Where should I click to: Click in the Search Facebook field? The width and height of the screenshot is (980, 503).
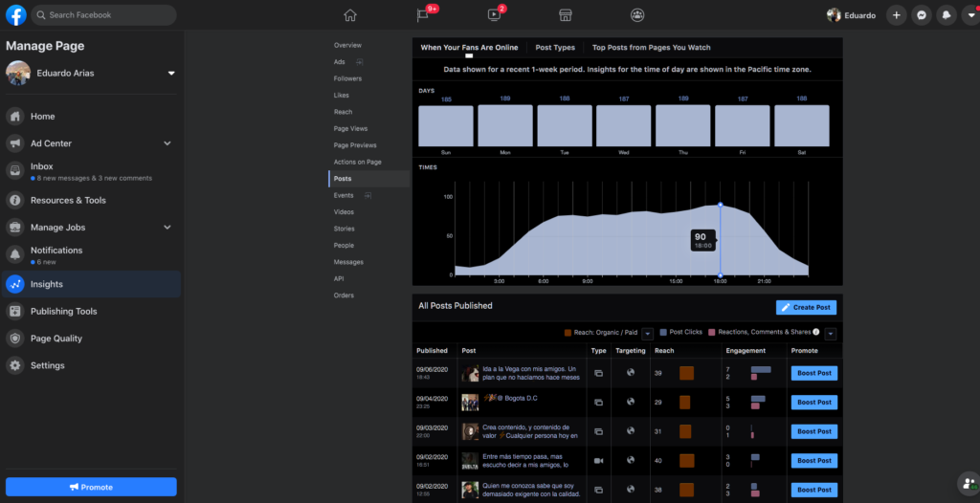(103, 15)
